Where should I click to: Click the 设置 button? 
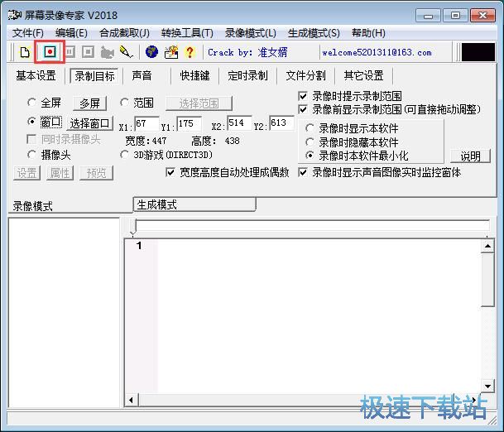(26, 173)
